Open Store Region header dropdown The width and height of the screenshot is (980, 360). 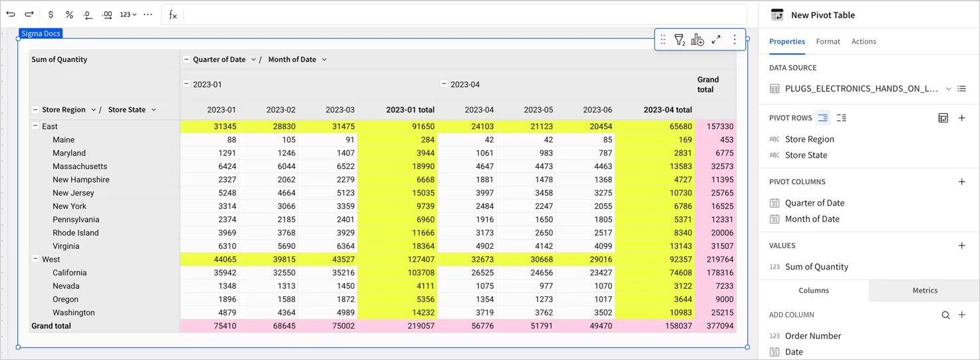tap(93, 110)
